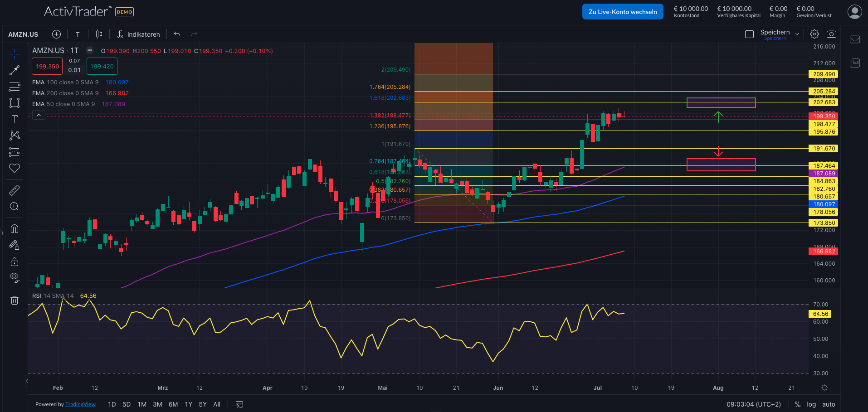Open chart settings gear icon
The image size is (868, 412).
click(x=814, y=34)
